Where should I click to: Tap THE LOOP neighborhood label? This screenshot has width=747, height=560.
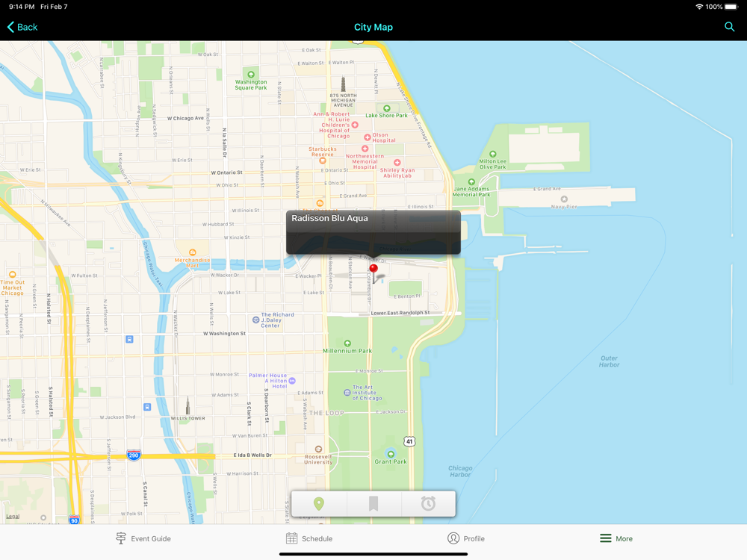pyautogui.click(x=326, y=413)
